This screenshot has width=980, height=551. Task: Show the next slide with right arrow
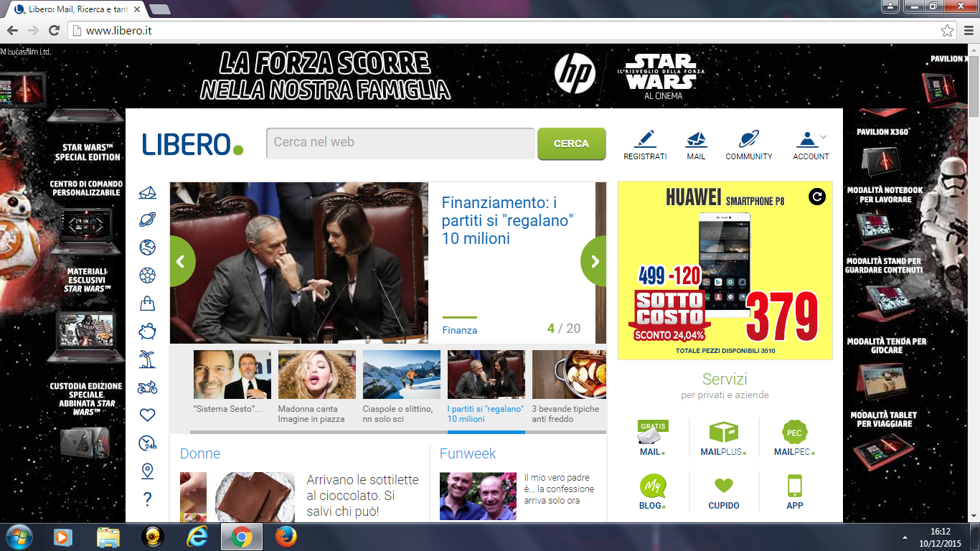point(593,262)
